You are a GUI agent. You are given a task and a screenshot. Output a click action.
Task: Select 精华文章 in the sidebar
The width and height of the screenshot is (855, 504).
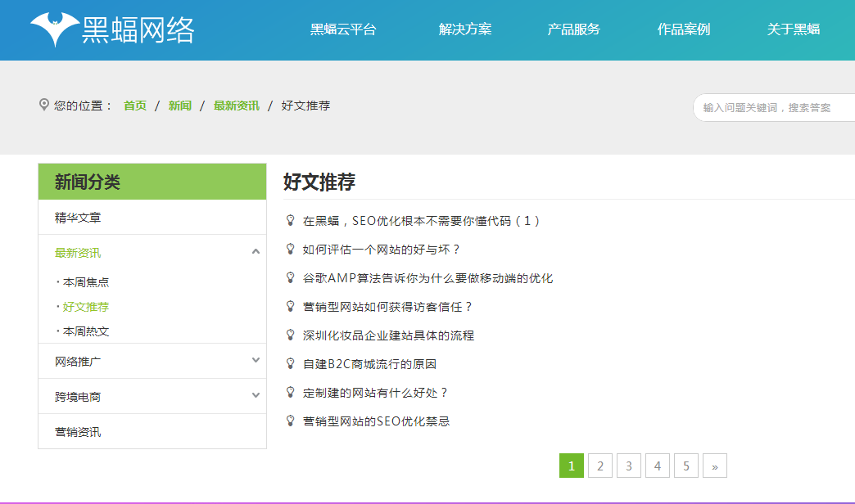(78, 217)
